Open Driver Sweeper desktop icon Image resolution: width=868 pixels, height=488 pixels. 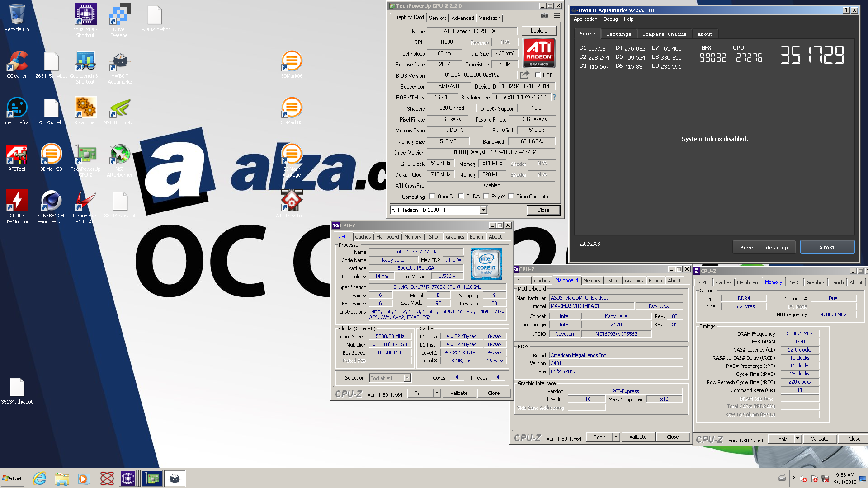(x=120, y=21)
